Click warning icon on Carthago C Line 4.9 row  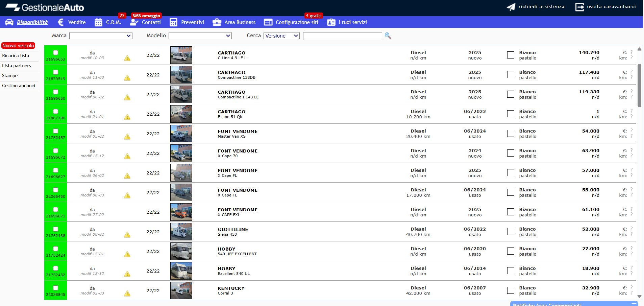tap(127, 58)
